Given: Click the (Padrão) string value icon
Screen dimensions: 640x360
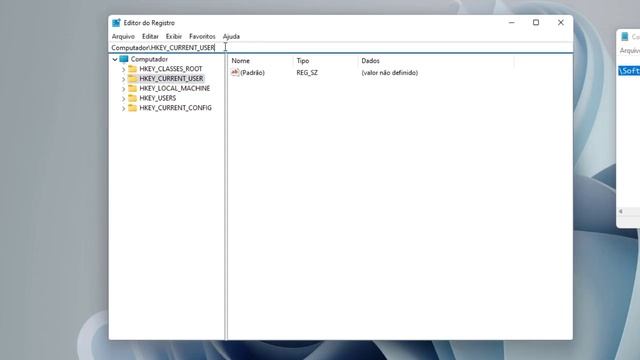Looking at the screenshot, I should pyautogui.click(x=235, y=72).
